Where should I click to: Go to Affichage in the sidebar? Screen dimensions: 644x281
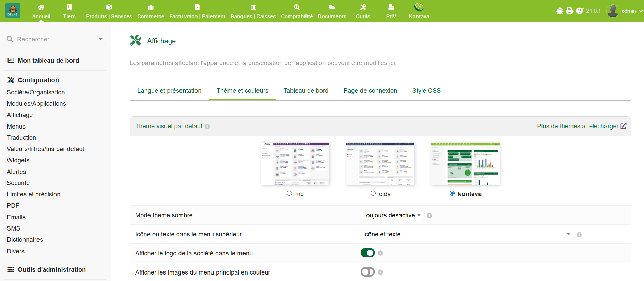click(20, 115)
